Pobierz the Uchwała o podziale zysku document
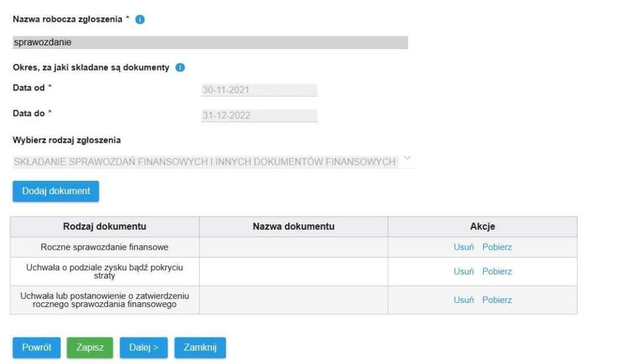Viewport: 620px width, 364px height. (497, 271)
